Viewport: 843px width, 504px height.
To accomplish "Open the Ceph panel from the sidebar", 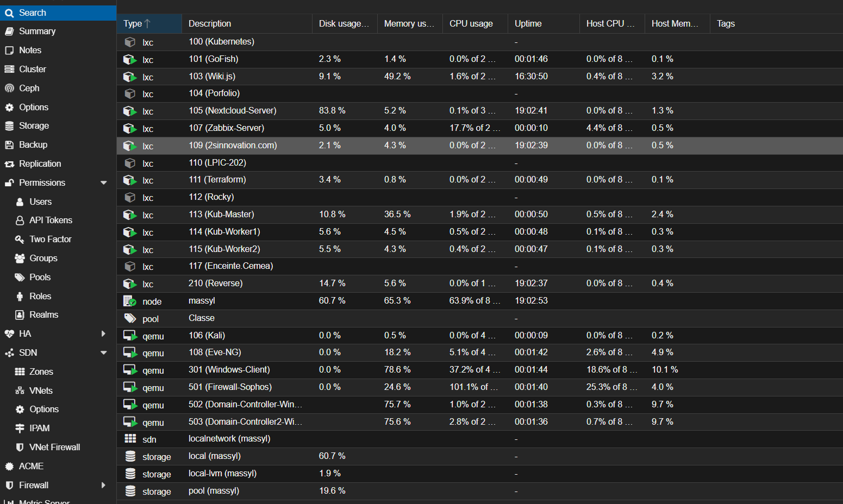I will click(29, 87).
